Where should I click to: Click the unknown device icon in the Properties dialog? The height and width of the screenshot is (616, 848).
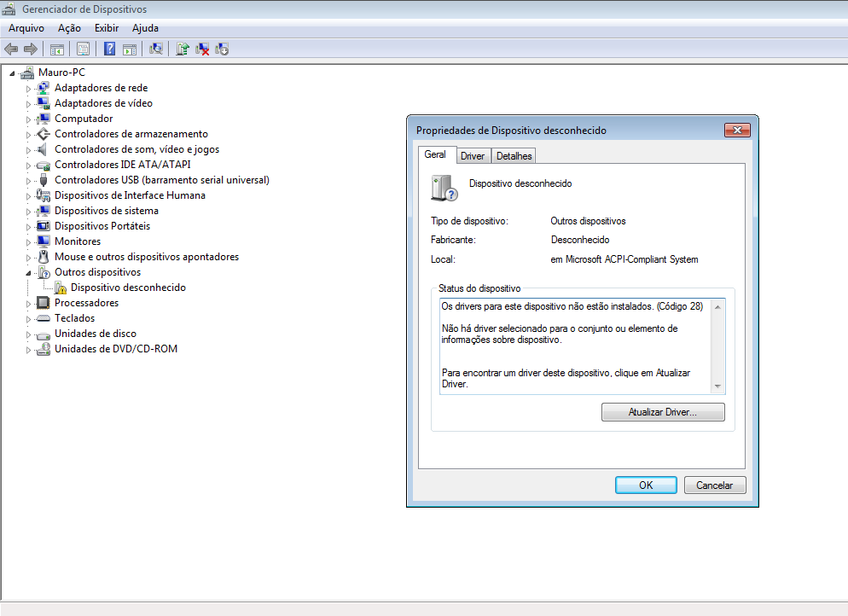[x=444, y=188]
